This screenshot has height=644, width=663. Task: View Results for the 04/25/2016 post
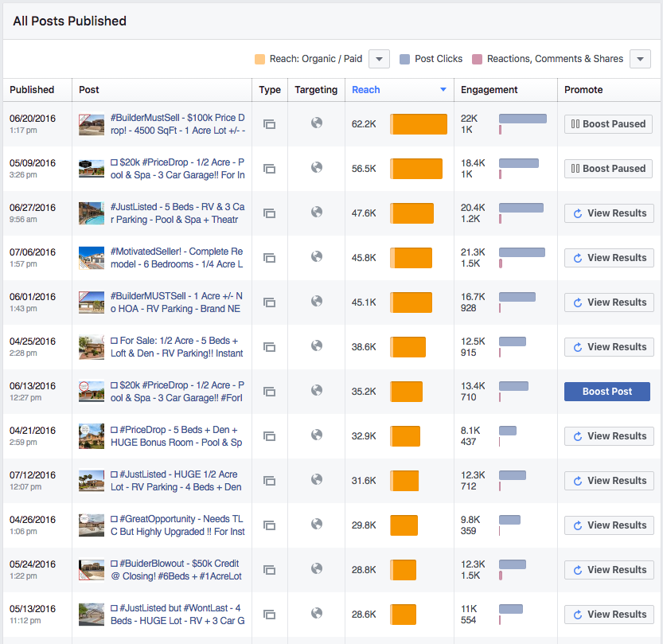point(609,347)
